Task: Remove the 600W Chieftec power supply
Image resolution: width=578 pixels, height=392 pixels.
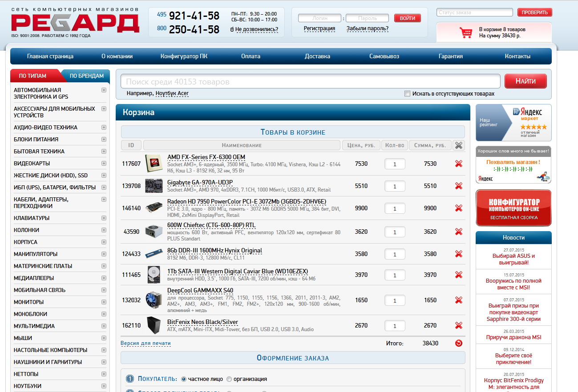Action: pos(459,232)
